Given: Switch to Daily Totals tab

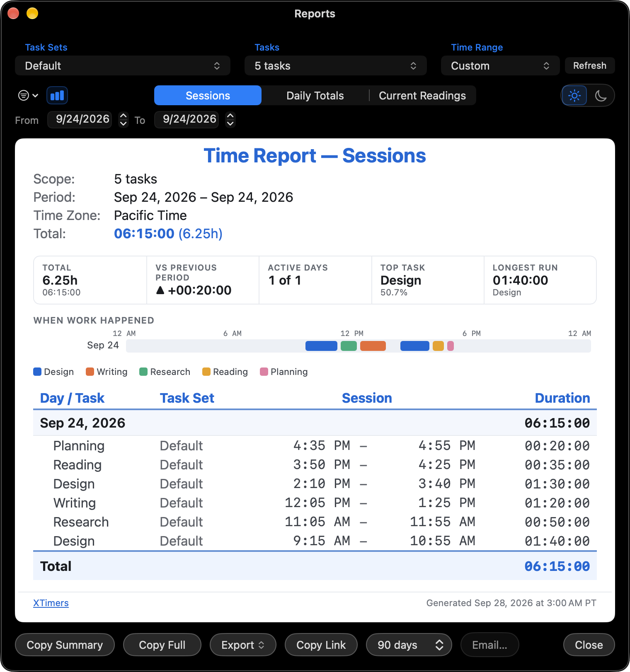Looking at the screenshot, I should (315, 96).
